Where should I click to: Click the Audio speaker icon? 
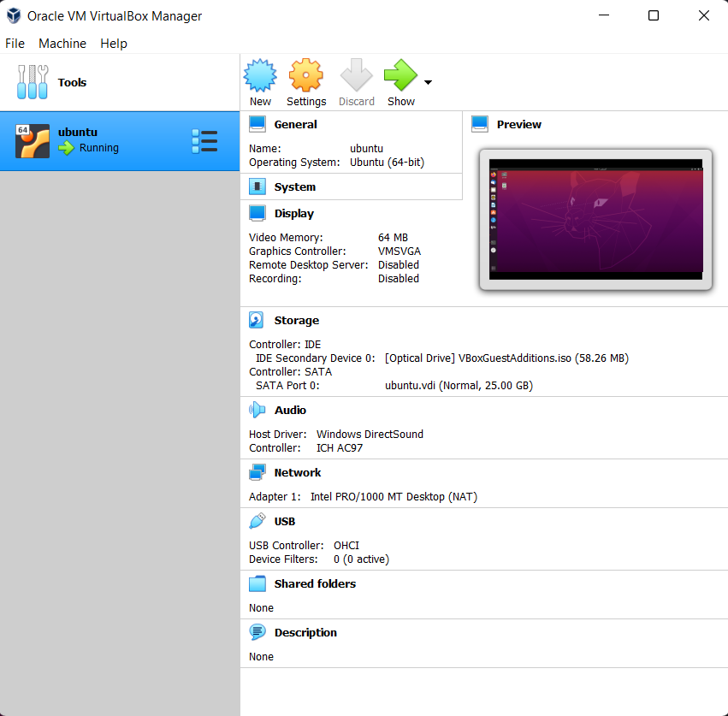point(257,410)
